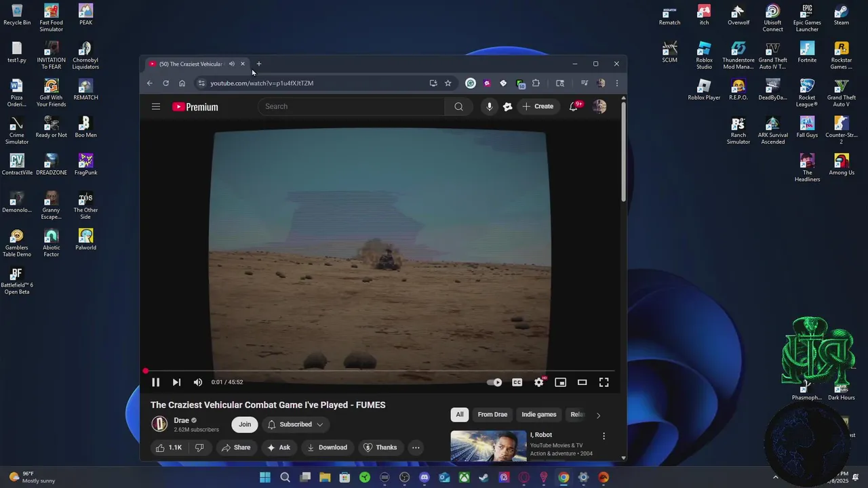Click the YouTube search field
The height and width of the screenshot is (488, 868).
tap(351, 106)
